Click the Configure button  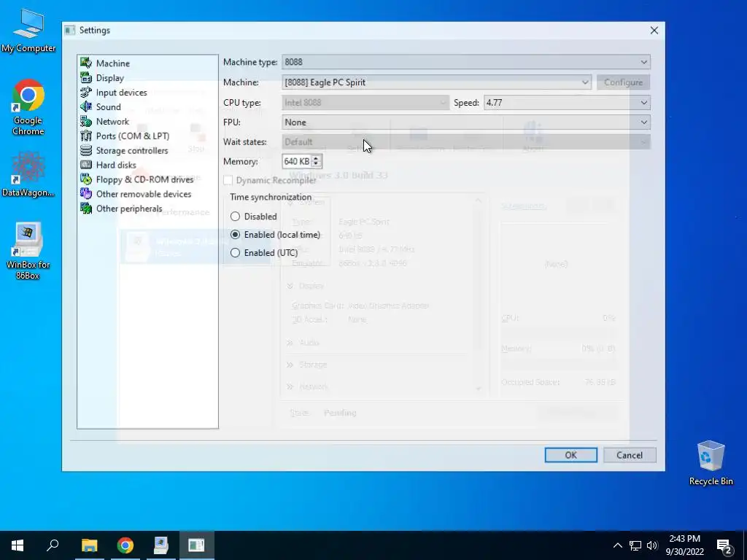[x=623, y=82]
